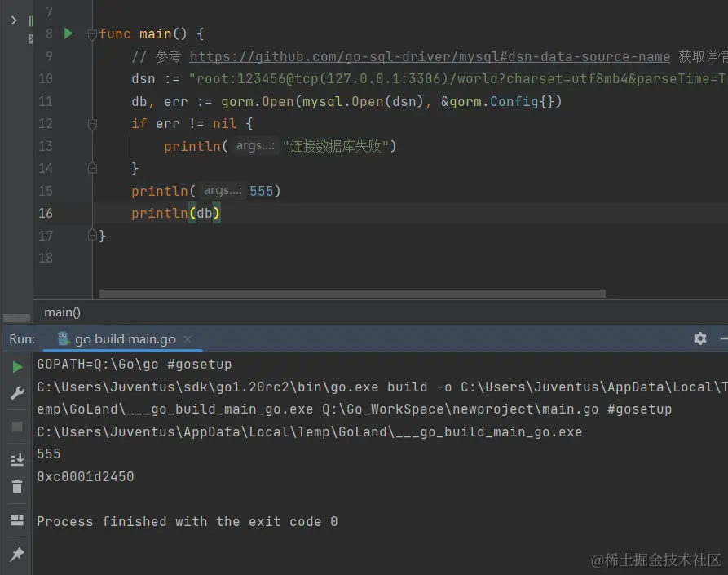Image resolution: width=728 pixels, height=575 pixels.
Task: Click the fold end marker on line 14
Action: (x=92, y=168)
